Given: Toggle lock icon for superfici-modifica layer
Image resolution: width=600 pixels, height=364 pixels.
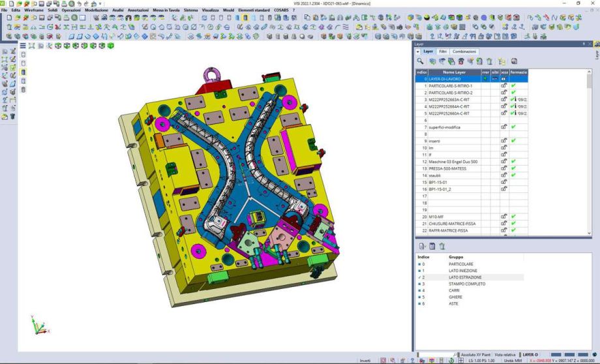Looking at the screenshot, I should tap(504, 127).
